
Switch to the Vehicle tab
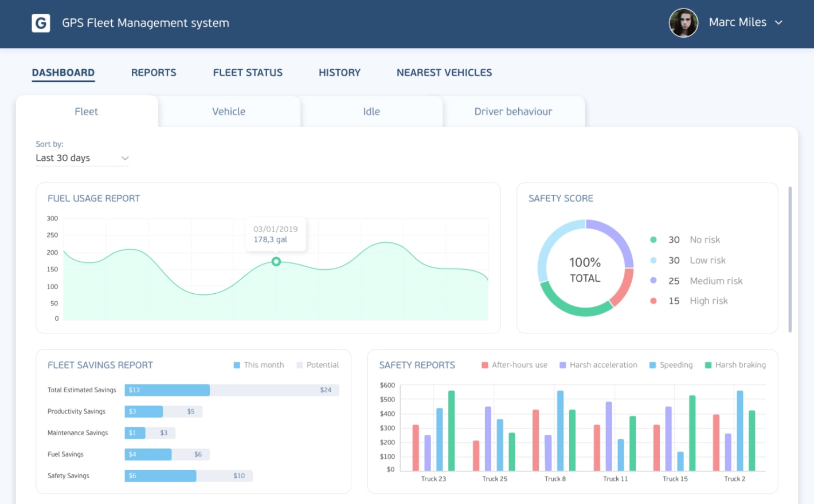tap(229, 111)
